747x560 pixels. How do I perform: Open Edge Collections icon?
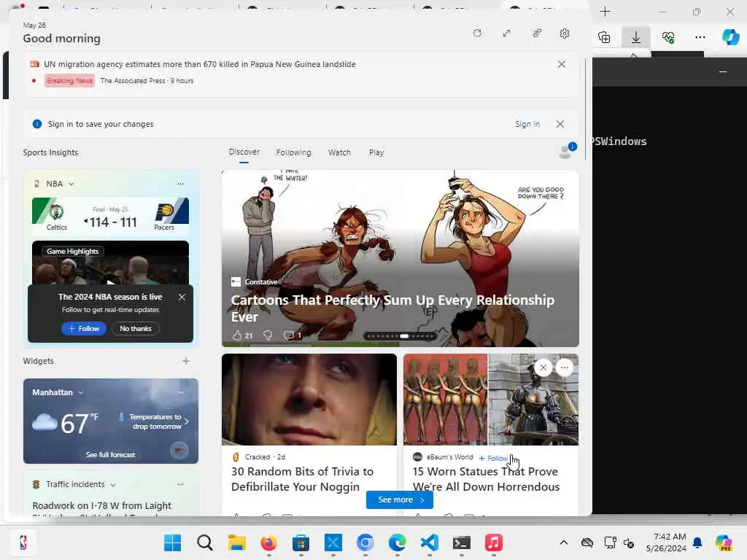tap(604, 37)
